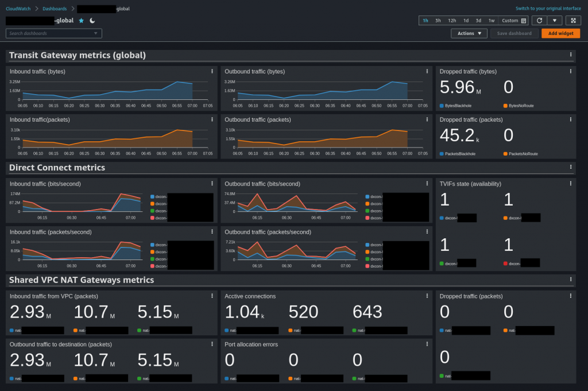
Task: Open the Port allocation errors widget menu
Action: tap(427, 344)
